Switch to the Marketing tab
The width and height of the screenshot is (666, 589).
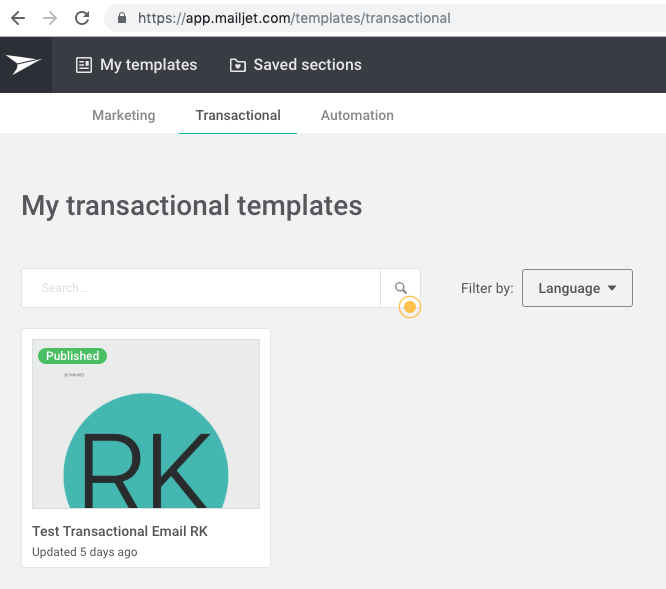click(x=124, y=115)
